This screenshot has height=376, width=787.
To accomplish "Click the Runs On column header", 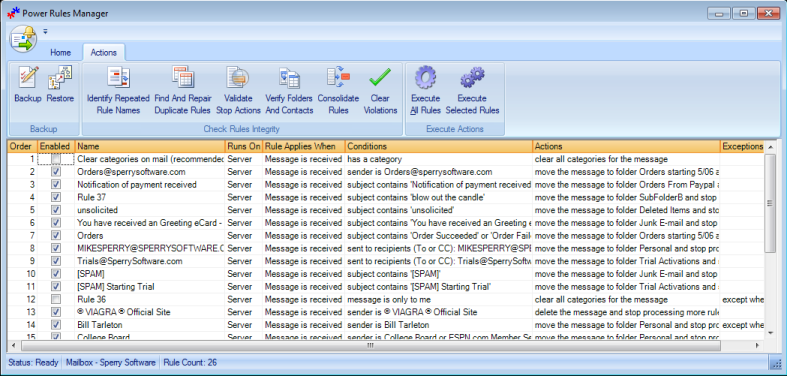I will [x=243, y=147].
